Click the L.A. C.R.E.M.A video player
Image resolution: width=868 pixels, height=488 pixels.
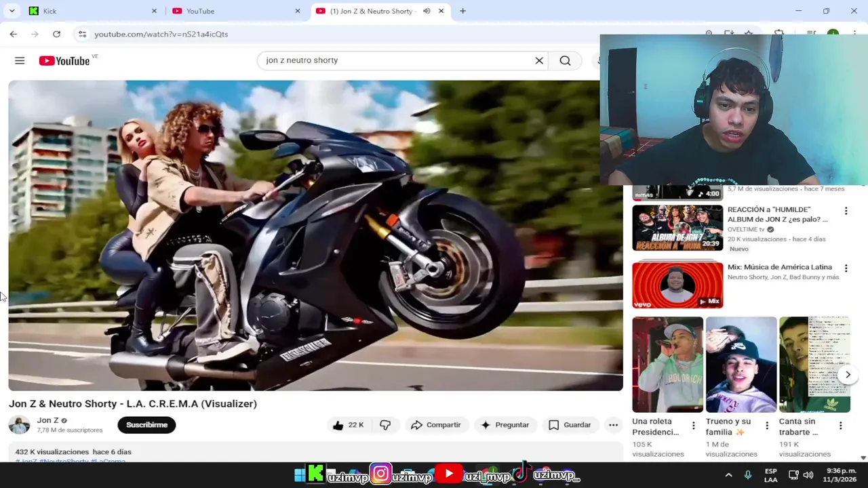click(x=315, y=235)
